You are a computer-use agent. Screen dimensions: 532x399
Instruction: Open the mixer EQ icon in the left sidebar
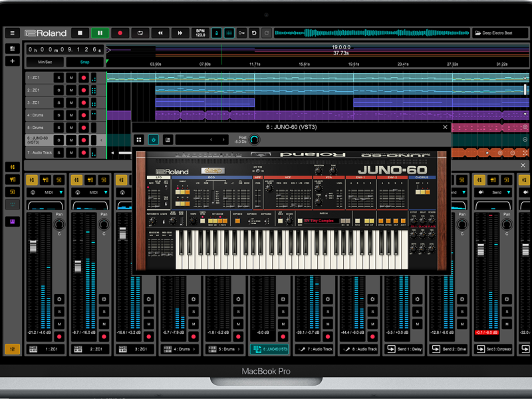click(12, 167)
